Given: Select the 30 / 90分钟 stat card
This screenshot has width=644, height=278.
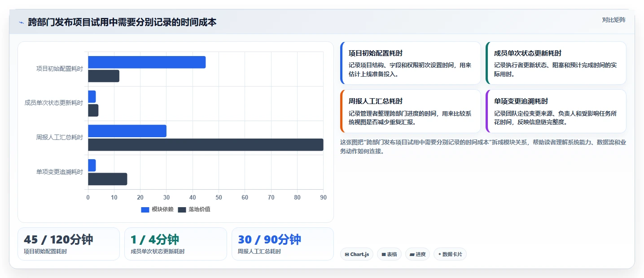Looking at the screenshot, I should (x=283, y=244).
